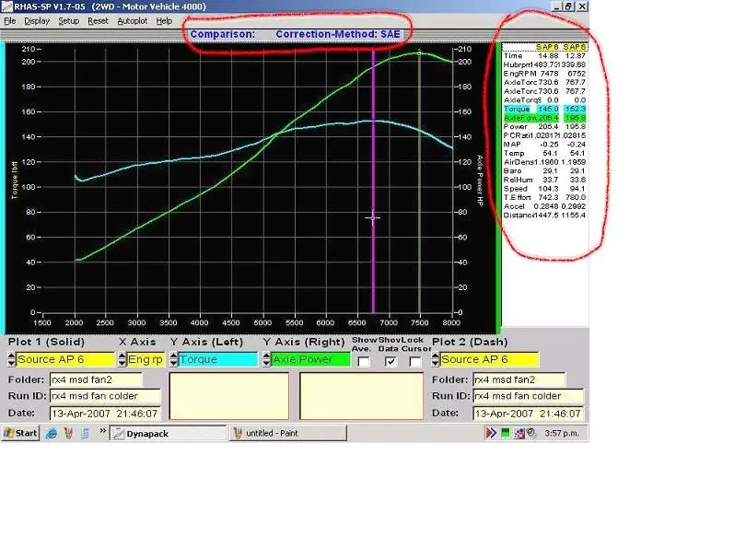Click the Y Axis (Left) stepper arrows
This screenshot has width=746, height=560.
(174, 359)
